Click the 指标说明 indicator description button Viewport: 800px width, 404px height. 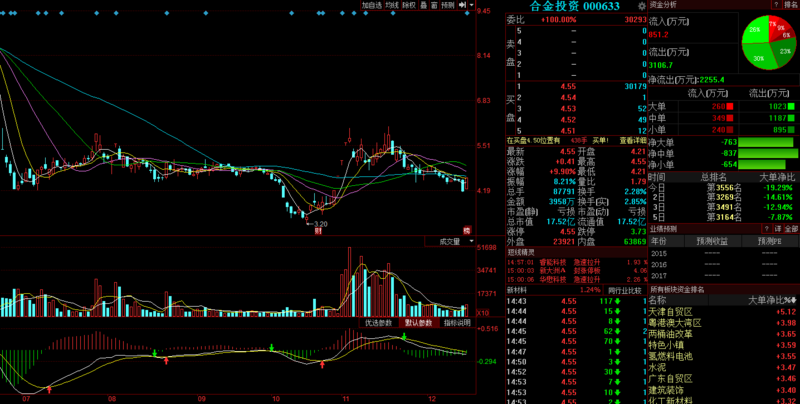pyautogui.click(x=456, y=323)
